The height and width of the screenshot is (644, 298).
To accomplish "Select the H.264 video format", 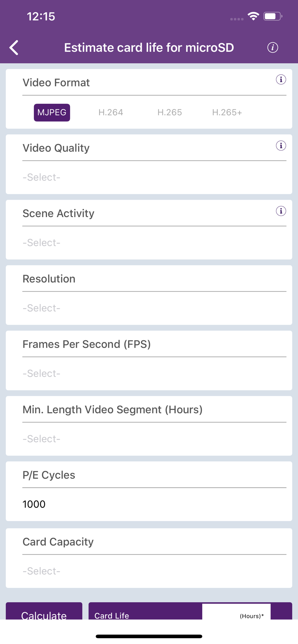I will [x=111, y=112].
